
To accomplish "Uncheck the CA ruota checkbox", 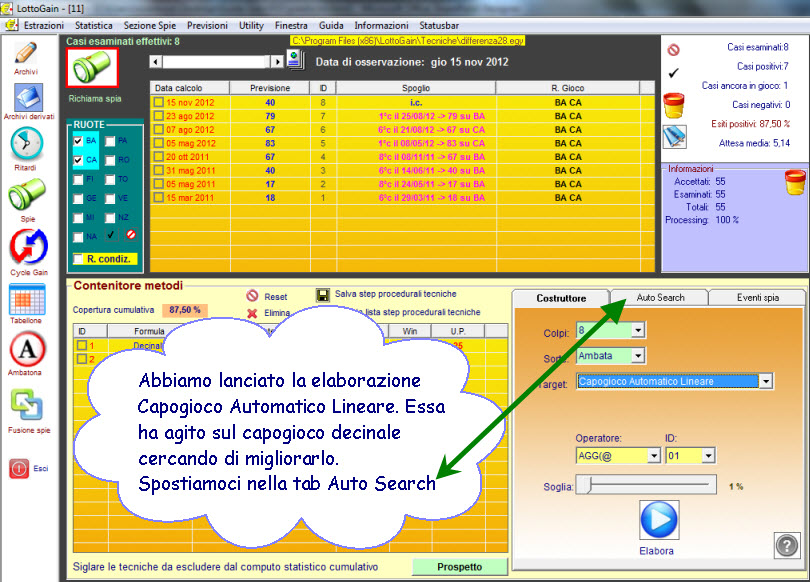I will click(78, 160).
